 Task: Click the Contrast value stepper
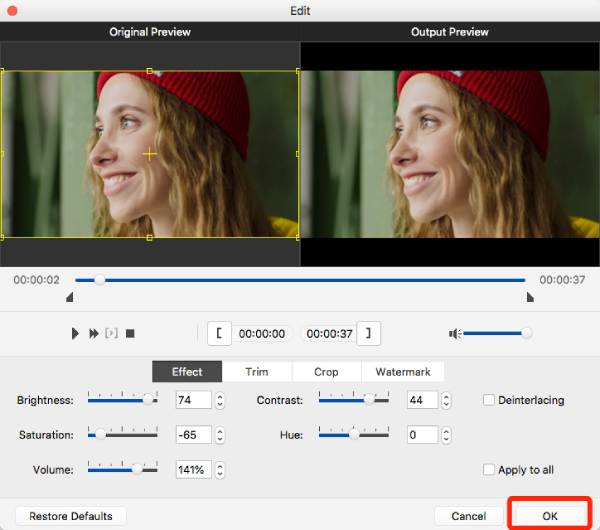446,400
